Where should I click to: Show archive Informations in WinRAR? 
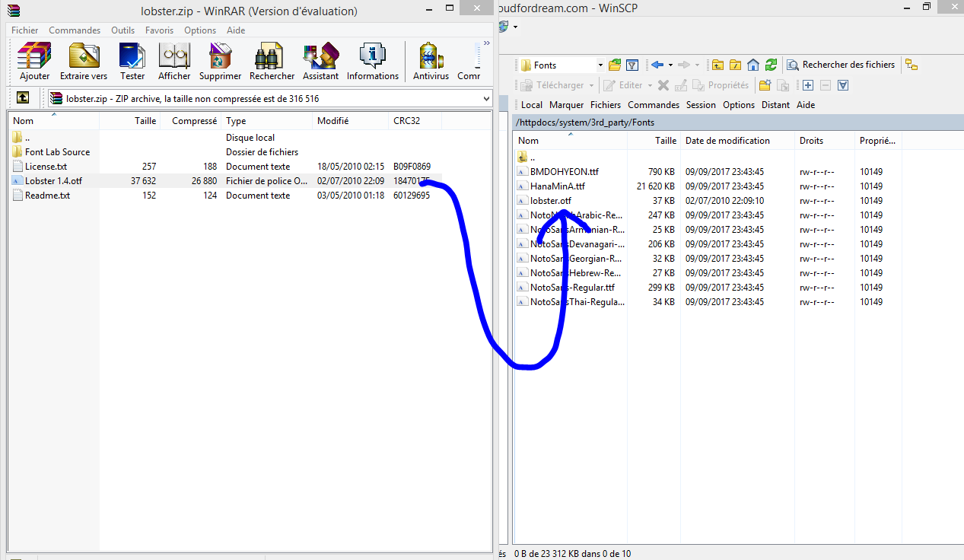[x=373, y=56]
